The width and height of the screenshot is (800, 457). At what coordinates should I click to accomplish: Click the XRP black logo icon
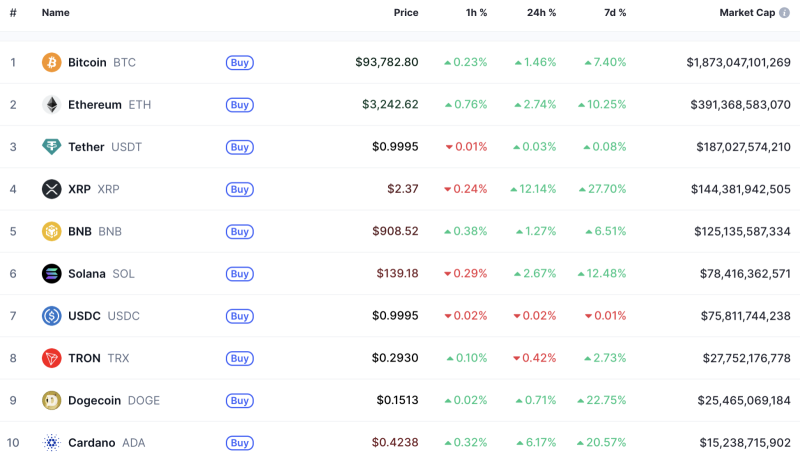(52, 189)
